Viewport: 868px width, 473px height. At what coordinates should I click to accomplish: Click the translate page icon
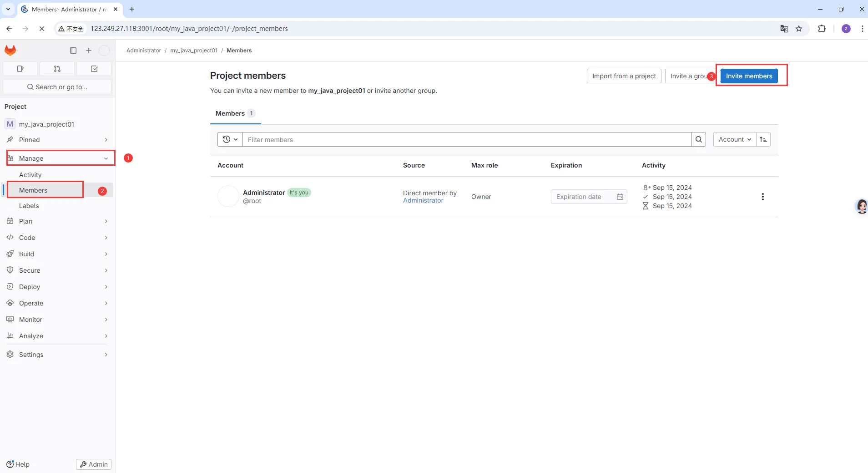[x=784, y=29]
